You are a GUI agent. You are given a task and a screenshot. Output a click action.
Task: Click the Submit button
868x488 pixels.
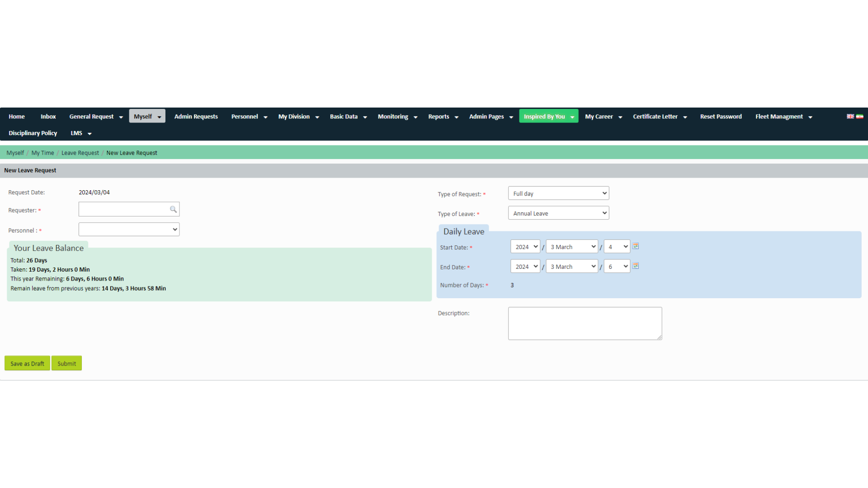coord(66,363)
